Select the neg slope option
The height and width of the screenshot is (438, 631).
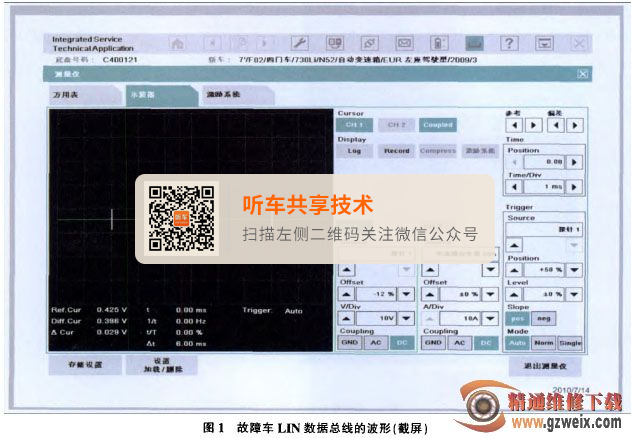[x=544, y=319]
